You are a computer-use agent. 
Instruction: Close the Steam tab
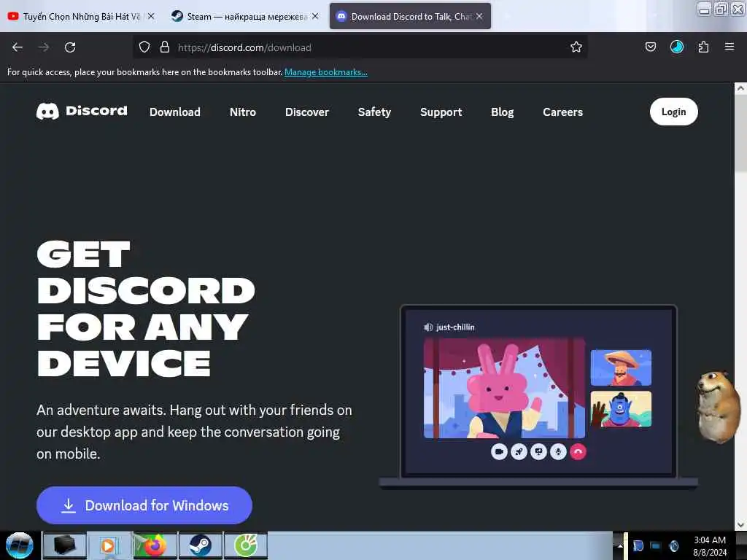point(315,16)
